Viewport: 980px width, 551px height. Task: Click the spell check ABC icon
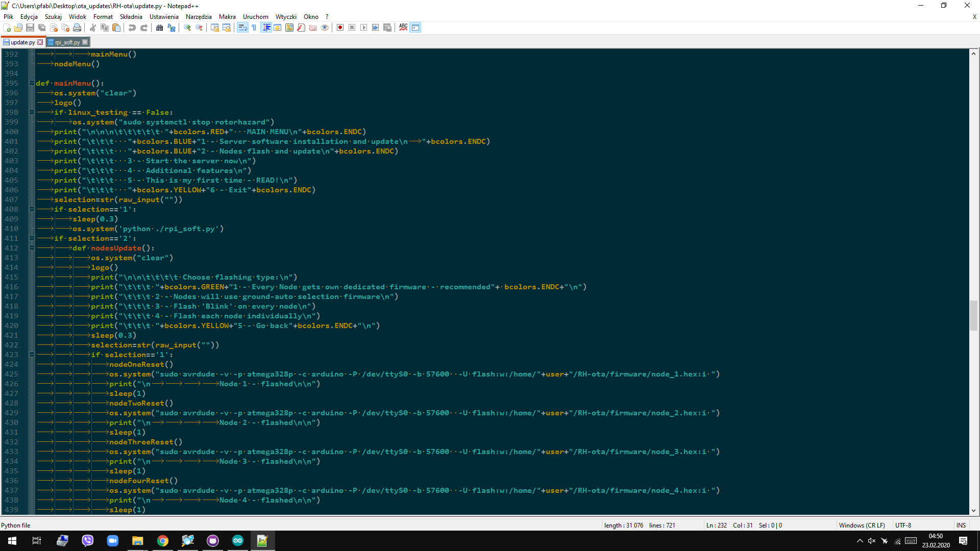coord(403,28)
